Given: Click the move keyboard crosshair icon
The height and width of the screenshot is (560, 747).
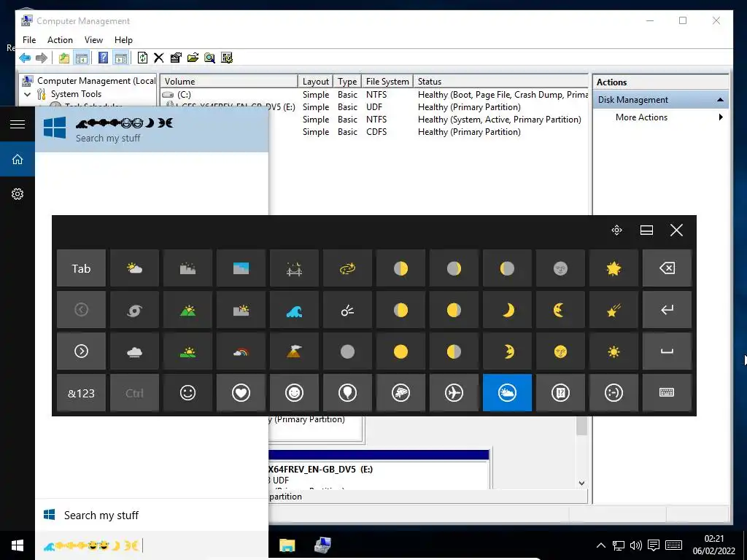Looking at the screenshot, I should click(x=617, y=230).
